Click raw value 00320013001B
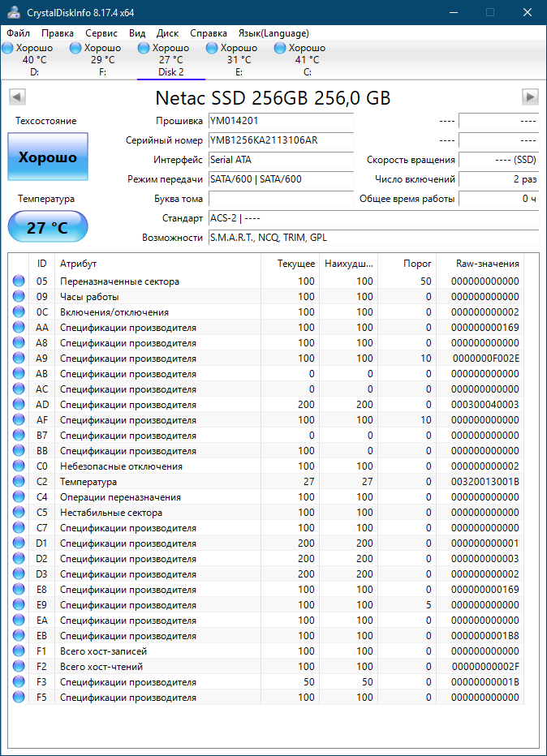This screenshot has width=547, height=756. tap(485, 482)
